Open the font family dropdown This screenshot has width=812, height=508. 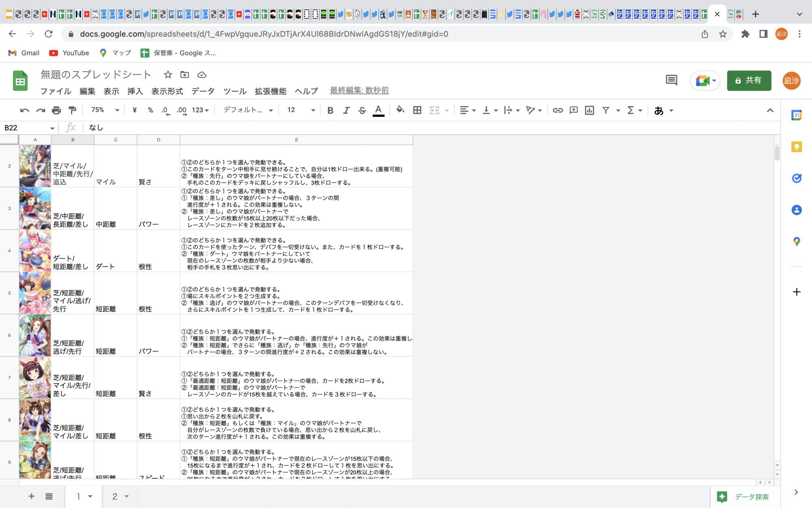(248, 110)
